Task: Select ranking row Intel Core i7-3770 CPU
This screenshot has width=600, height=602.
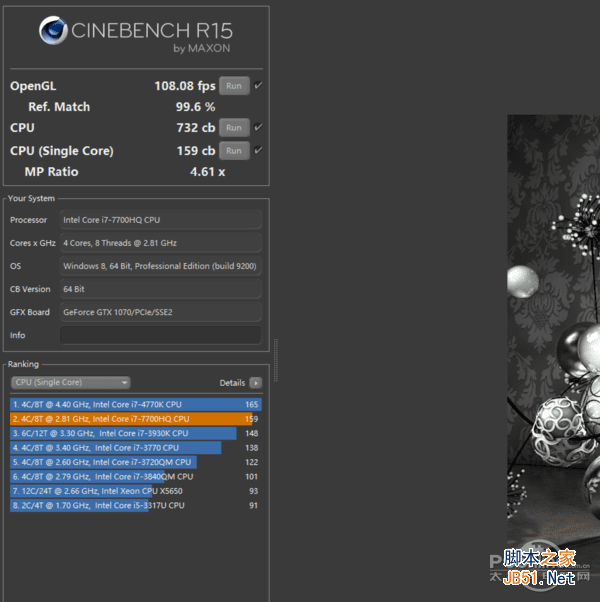Action: point(136,448)
